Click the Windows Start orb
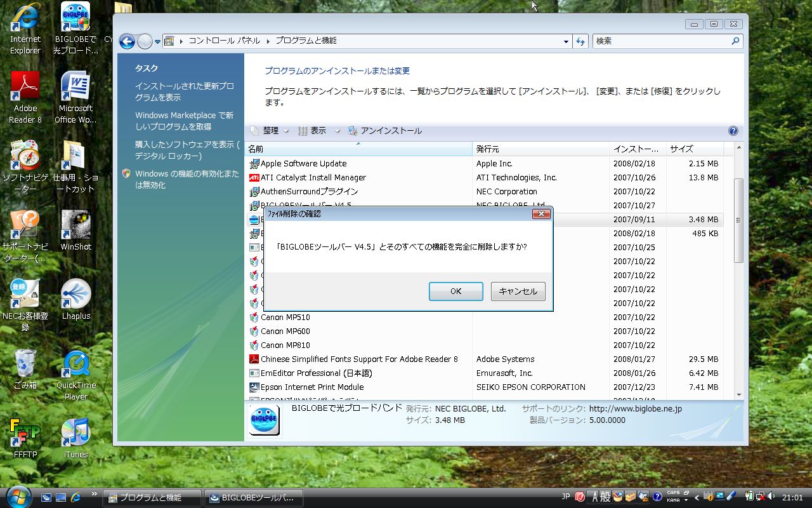Viewport: 812px width, 508px height. click(x=18, y=497)
